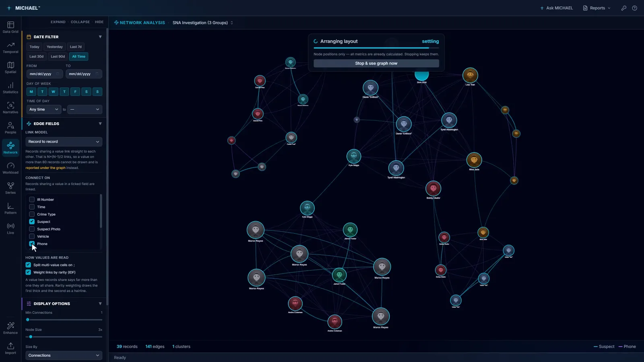
Task: Click the Display Options section icon
Action: click(29, 304)
